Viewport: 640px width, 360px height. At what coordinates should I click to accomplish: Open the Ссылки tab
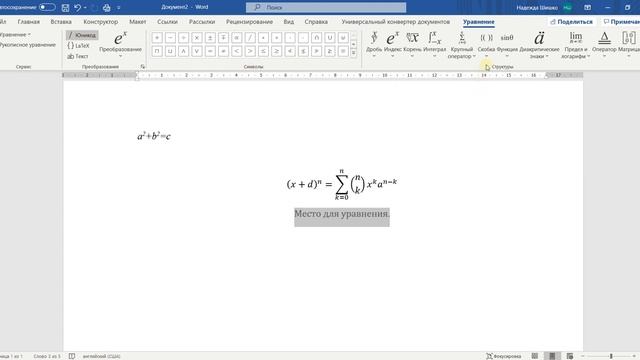[167, 22]
